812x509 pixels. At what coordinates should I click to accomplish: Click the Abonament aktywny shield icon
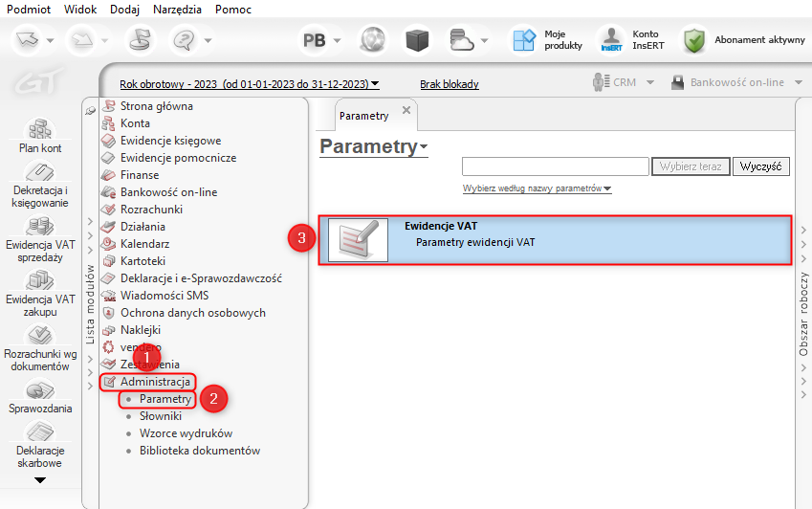click(694, 40)
